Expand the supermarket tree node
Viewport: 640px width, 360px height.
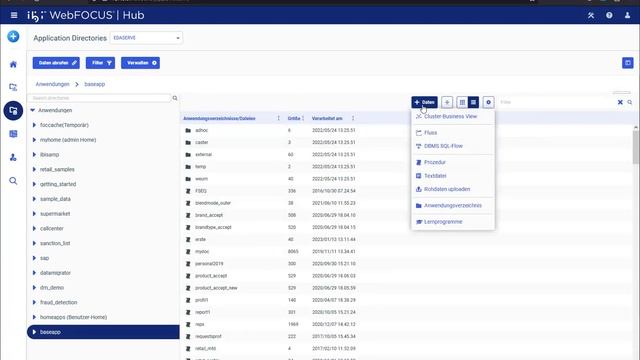pos(34,214)
